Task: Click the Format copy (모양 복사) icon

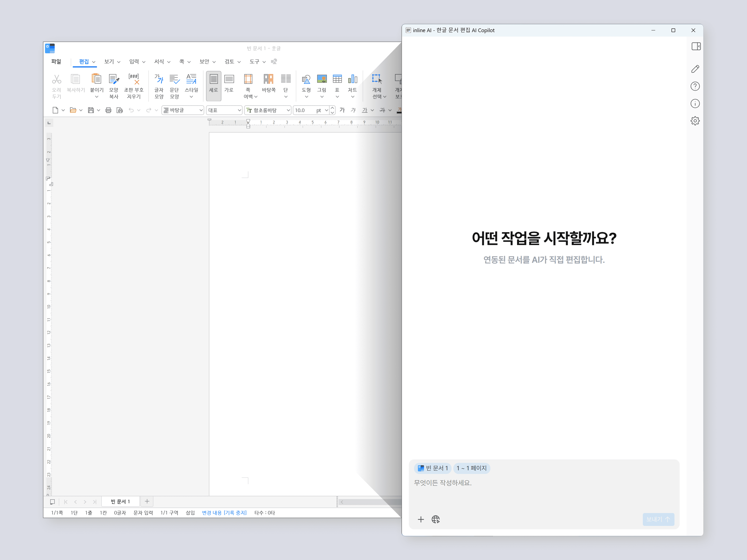Action: pos(114,79)
